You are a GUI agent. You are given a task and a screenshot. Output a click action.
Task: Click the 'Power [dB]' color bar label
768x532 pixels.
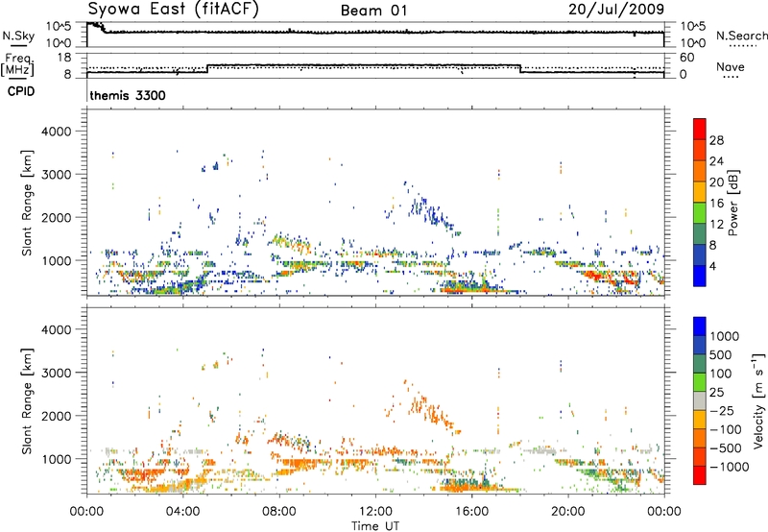click(x=732, y=203)
